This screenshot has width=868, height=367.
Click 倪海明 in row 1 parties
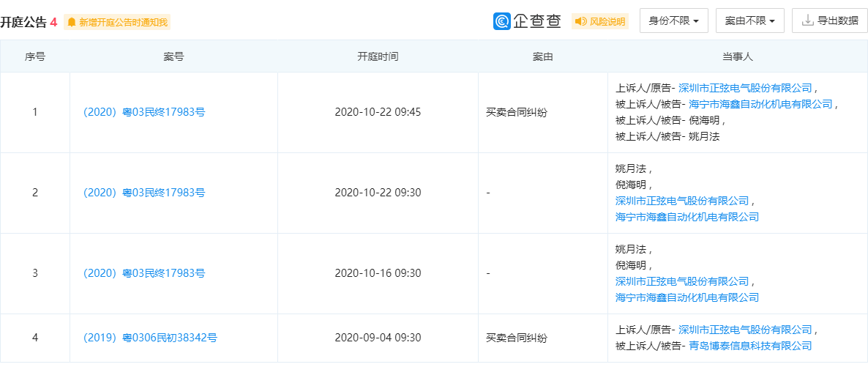coord(705,119)
